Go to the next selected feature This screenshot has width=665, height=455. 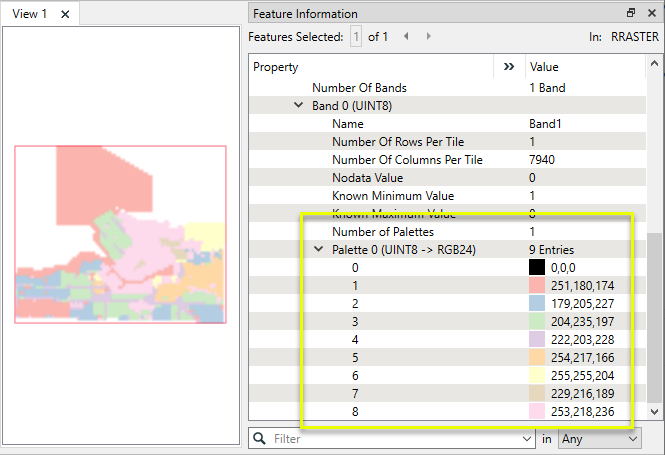[x=429, y=36]
